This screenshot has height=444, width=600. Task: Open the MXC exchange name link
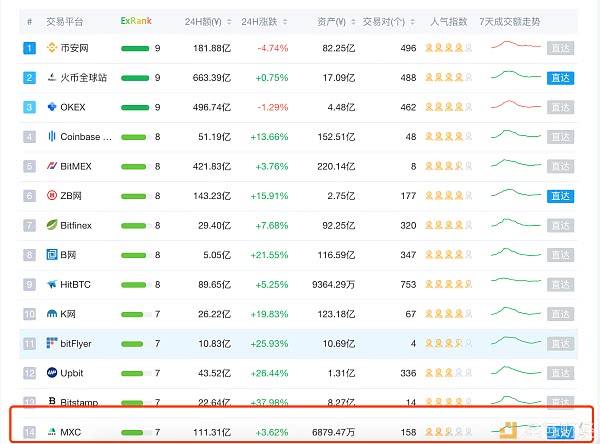pyautogui.click(x=73, y=433)
